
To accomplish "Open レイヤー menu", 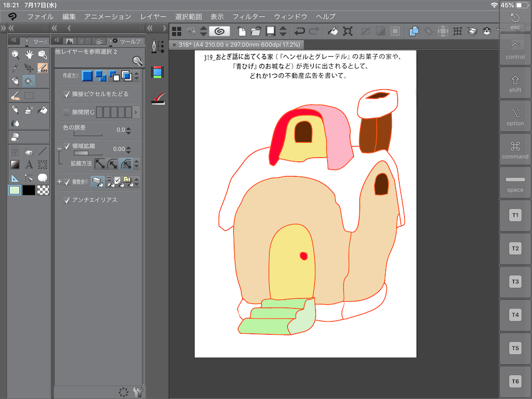I will pyautogui.click(x=153, y=16).
